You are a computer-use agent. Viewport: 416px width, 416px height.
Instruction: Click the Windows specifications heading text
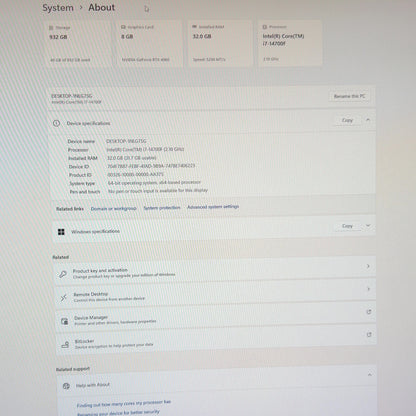pos(95,231)
